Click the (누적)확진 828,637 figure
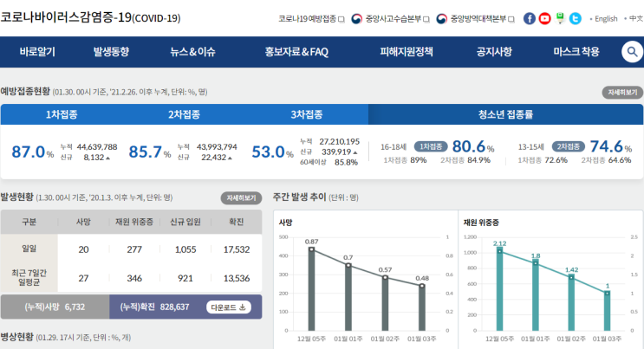The width and height of the screenshot is (644, 349). (x=174, y=307)
